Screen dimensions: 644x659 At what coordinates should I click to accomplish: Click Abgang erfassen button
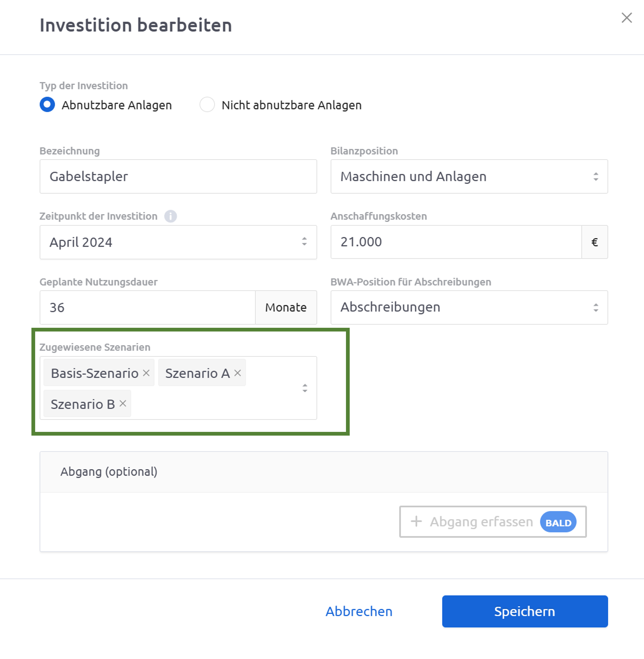point(493,522)
